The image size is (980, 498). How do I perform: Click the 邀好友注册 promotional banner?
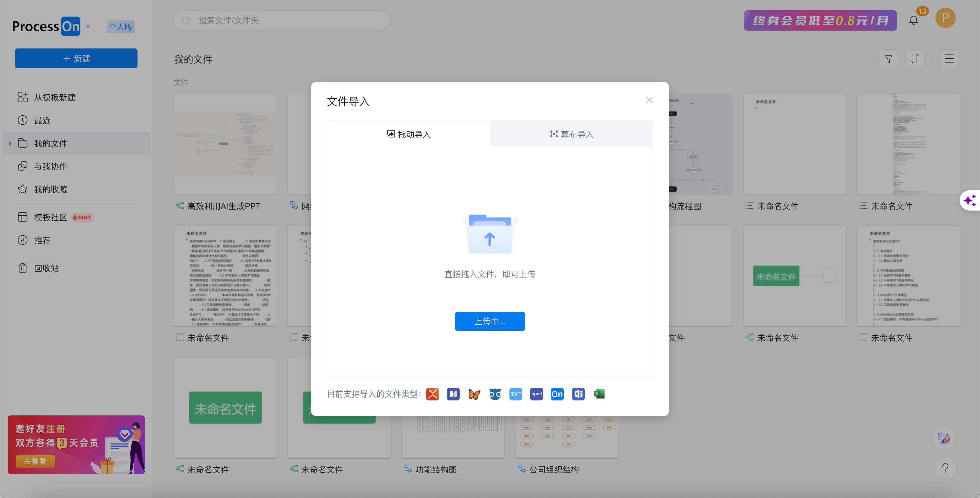coord(76,444)
